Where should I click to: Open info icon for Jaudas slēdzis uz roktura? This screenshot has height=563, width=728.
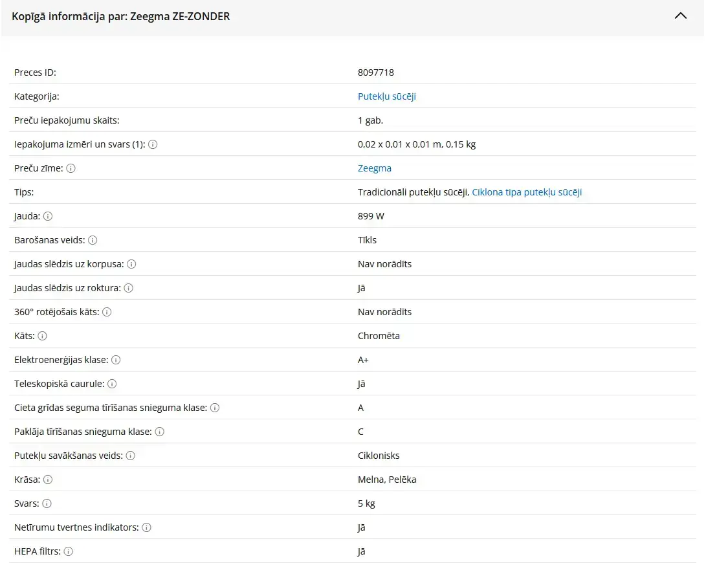tap(129, 288)
